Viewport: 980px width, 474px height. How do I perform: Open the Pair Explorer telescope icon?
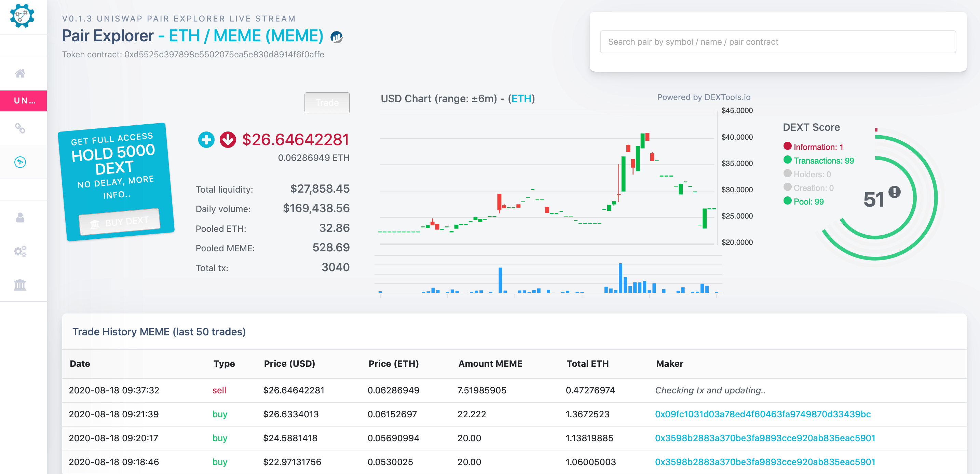[20, 162]
